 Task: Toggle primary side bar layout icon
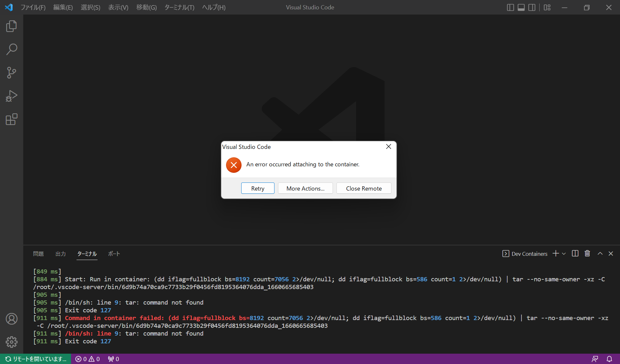(510, 7)
